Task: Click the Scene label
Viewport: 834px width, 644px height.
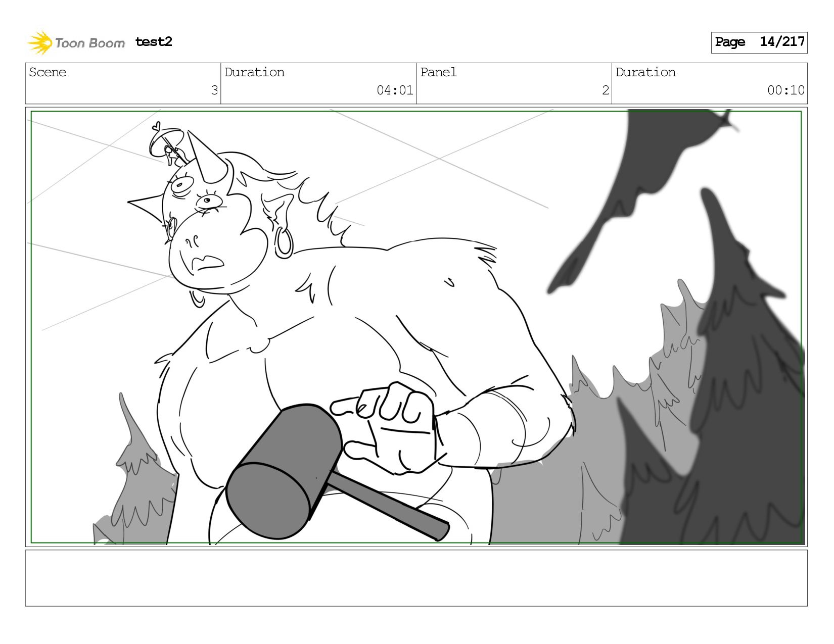Action: pyautogui.click(x=48, y=72)
